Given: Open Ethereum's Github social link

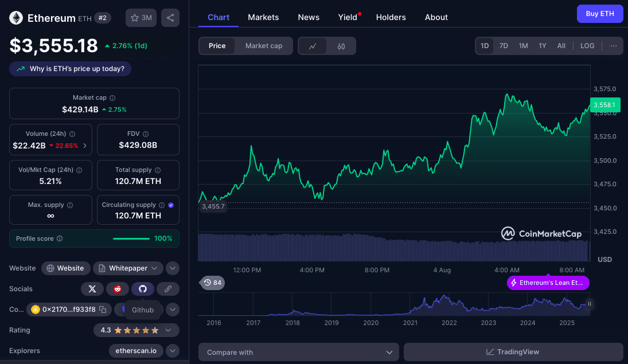Looking at the screenshot, I should click(143, 289).
